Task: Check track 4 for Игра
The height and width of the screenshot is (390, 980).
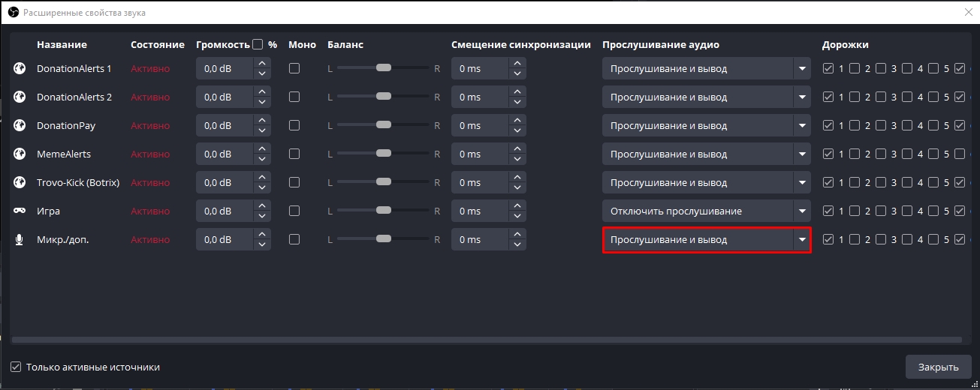Action: click(x=907, y=211)
